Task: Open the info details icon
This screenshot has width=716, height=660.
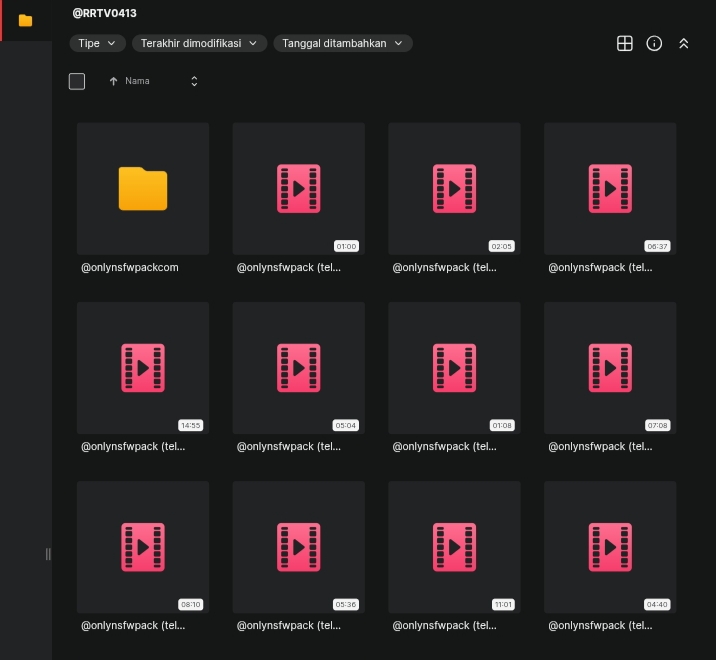Action: (654, 43)
